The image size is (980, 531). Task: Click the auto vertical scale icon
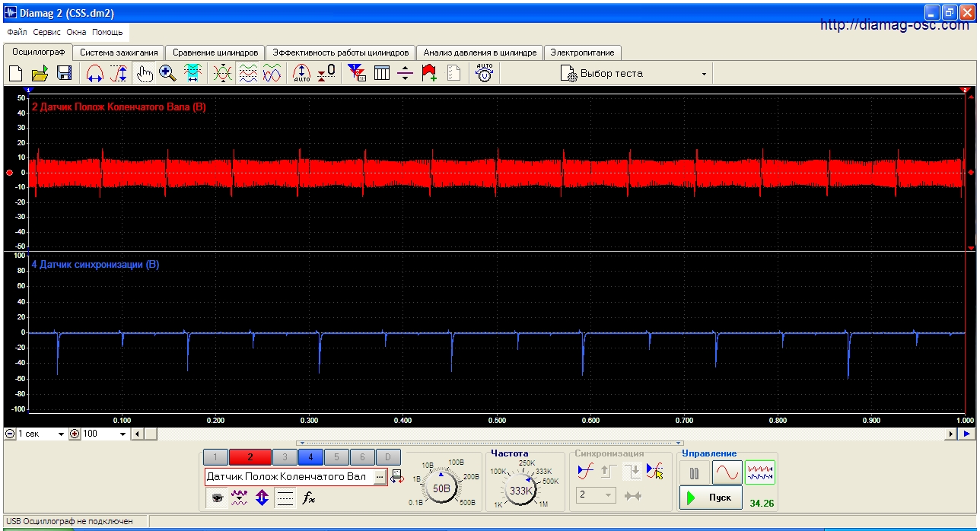point(301,74)
